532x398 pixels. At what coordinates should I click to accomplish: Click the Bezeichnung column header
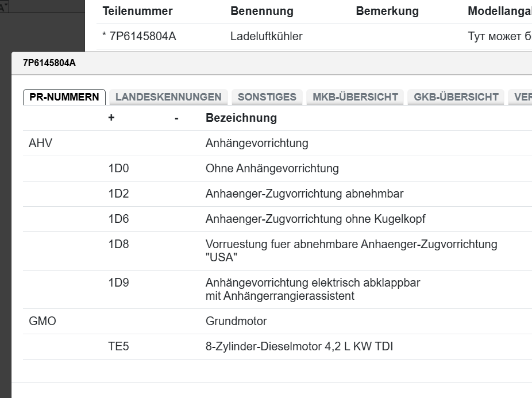coord(241,118)
